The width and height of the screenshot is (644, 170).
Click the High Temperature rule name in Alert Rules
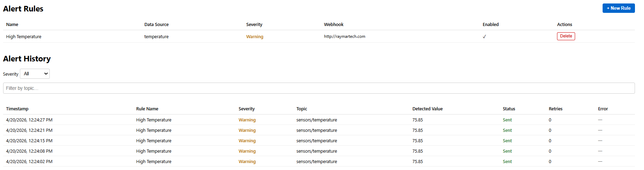tap(24, 37)
